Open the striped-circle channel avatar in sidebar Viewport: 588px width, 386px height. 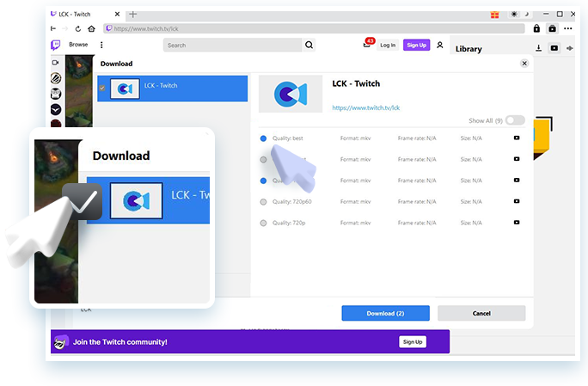click(x=56, y=78)
